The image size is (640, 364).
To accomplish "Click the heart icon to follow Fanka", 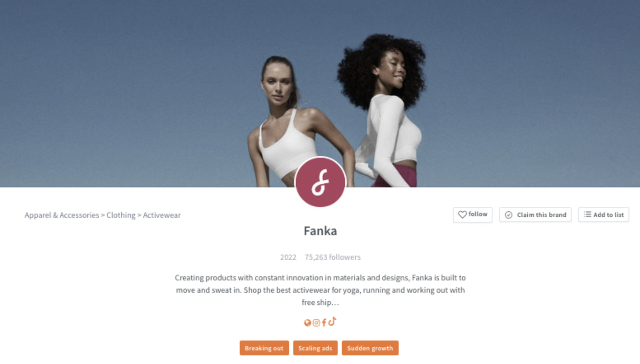I will [x=462, y=215].
